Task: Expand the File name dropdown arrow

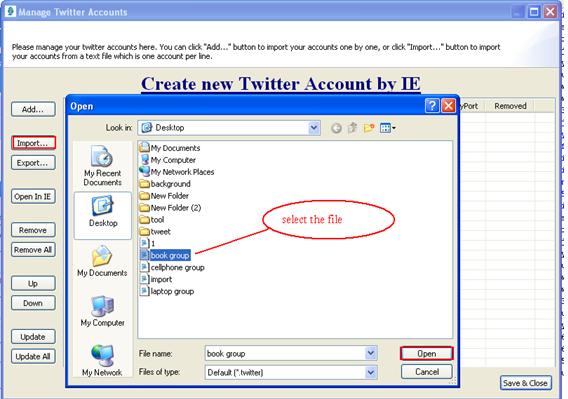Action: [371, 353]
